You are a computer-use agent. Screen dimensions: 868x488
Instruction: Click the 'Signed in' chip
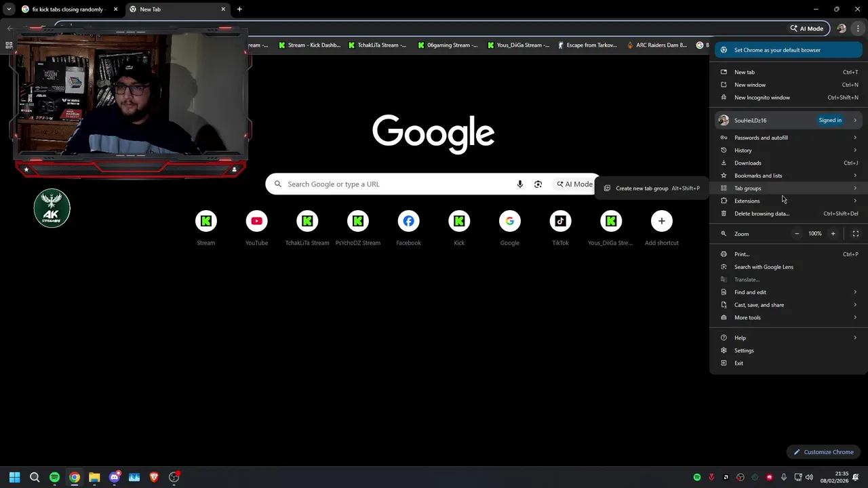[830, 120]
